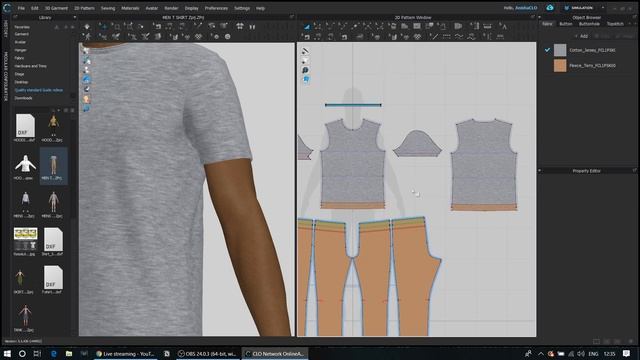
Task: Click the blue speech bubble icon in 3D window side toolbar
Action: pos(86,109)
